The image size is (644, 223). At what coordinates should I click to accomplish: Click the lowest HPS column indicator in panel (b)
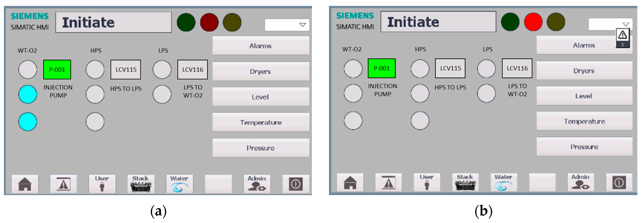420,121
